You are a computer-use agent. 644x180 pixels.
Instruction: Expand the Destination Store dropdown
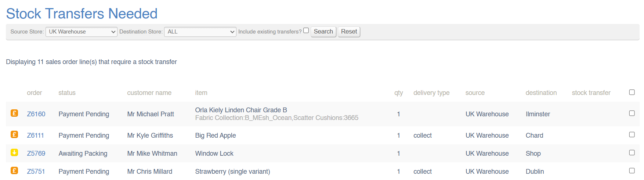pyautogui.click(x=200, y=32)
